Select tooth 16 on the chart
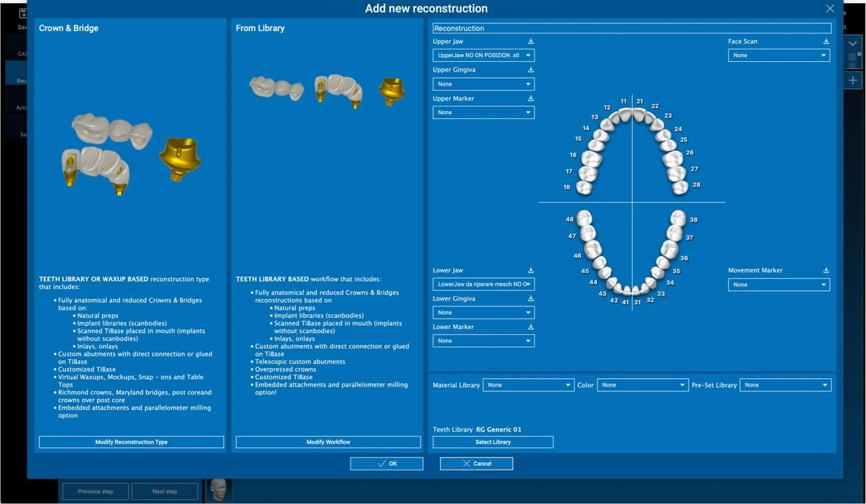This screenshot has height=504, width=866. pyautogui.click(x=591, y=159)
